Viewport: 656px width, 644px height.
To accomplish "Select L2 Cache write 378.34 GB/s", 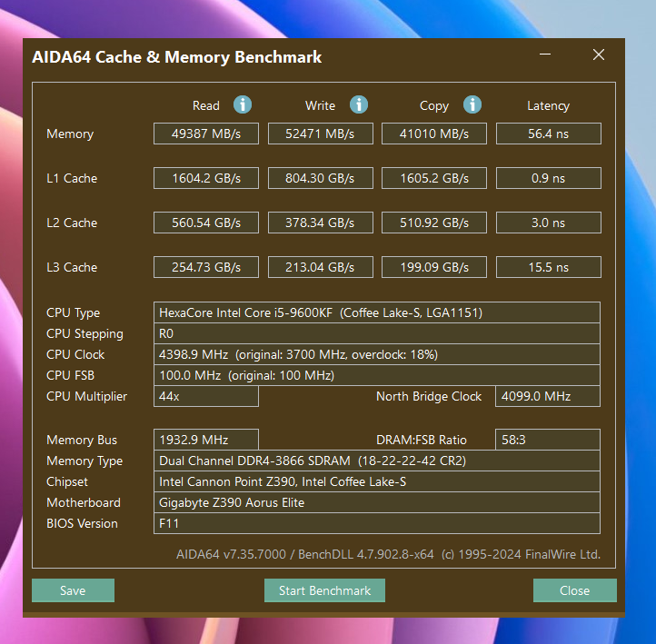I will (x=321, y=223).
